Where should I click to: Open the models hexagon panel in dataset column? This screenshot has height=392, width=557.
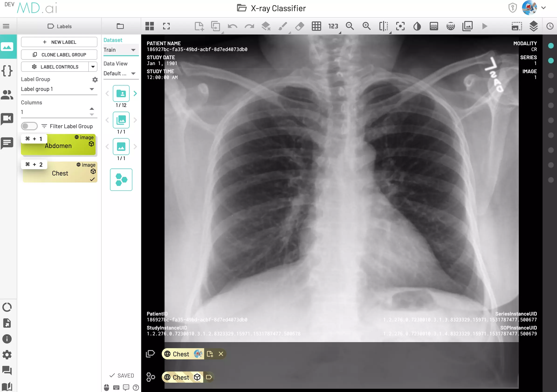(x=121, y=179)
